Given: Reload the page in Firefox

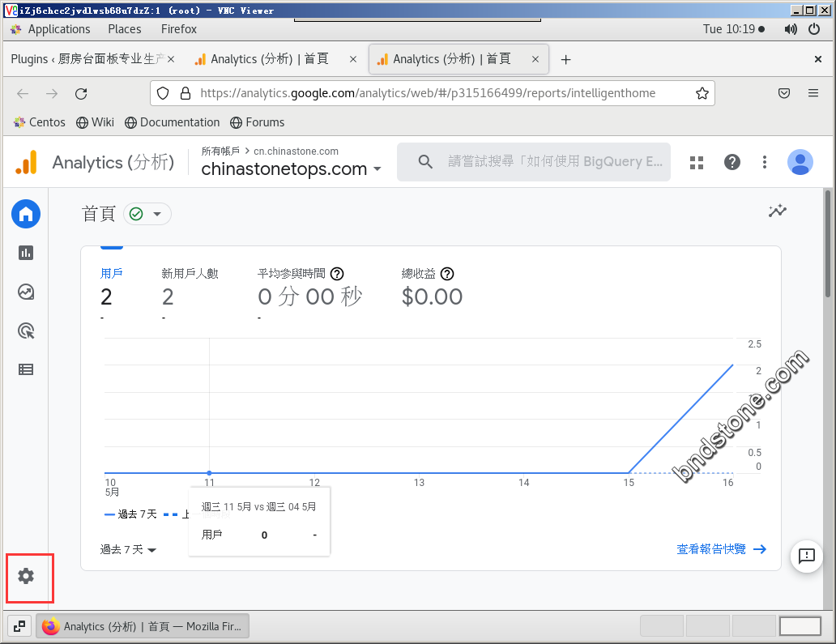Looking at the screenshot, I should [x=81, y=94].
